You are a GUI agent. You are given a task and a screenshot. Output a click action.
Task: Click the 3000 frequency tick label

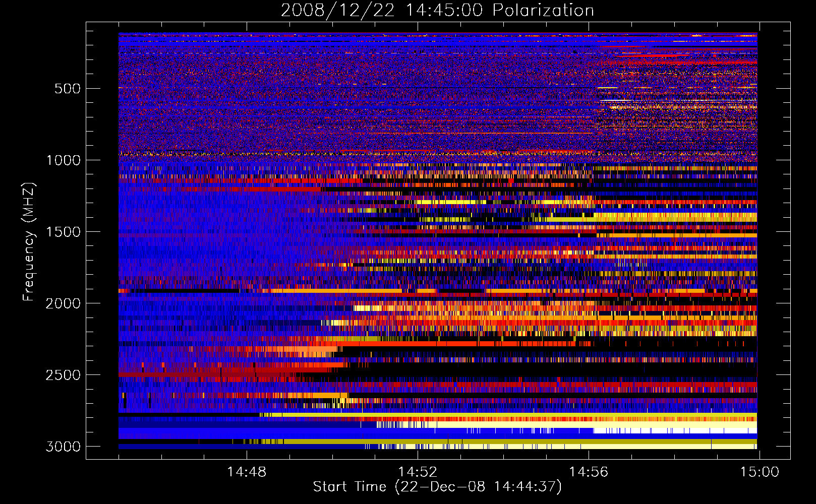[x=63, y=447]
